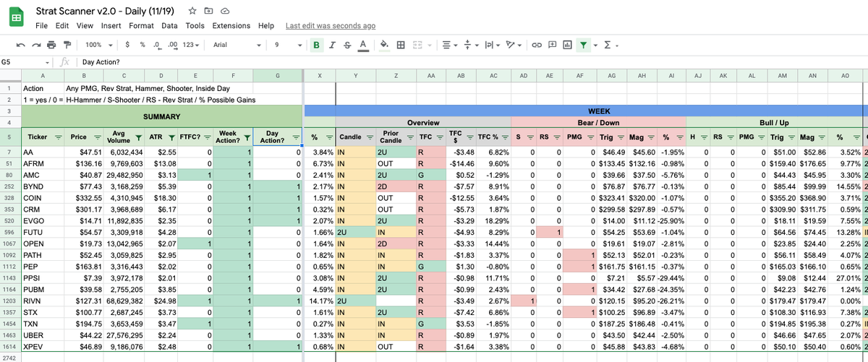Screen dimensions: 868x362
Task: Open filter views dropdown arrow
Action: click(595, 45)
